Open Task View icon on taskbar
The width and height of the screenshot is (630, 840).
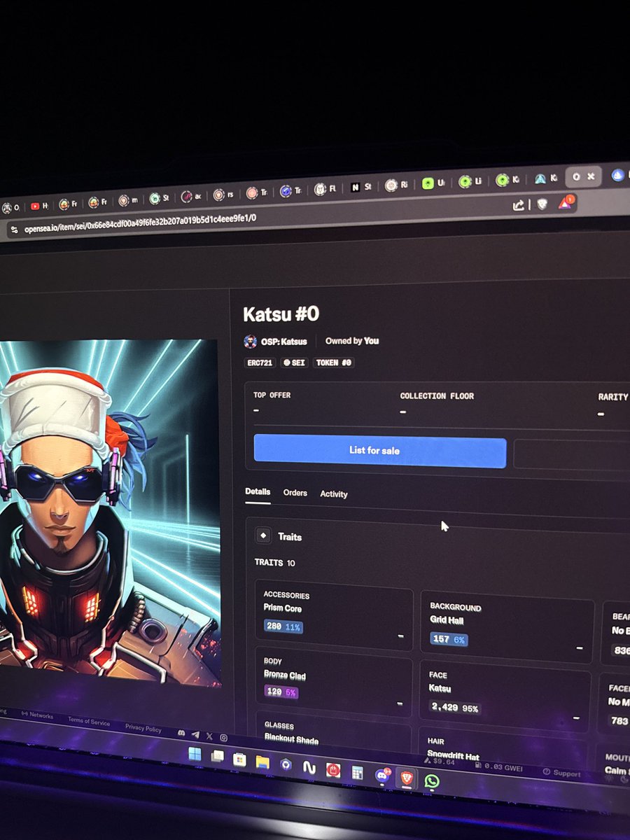[x=217, y=756]
